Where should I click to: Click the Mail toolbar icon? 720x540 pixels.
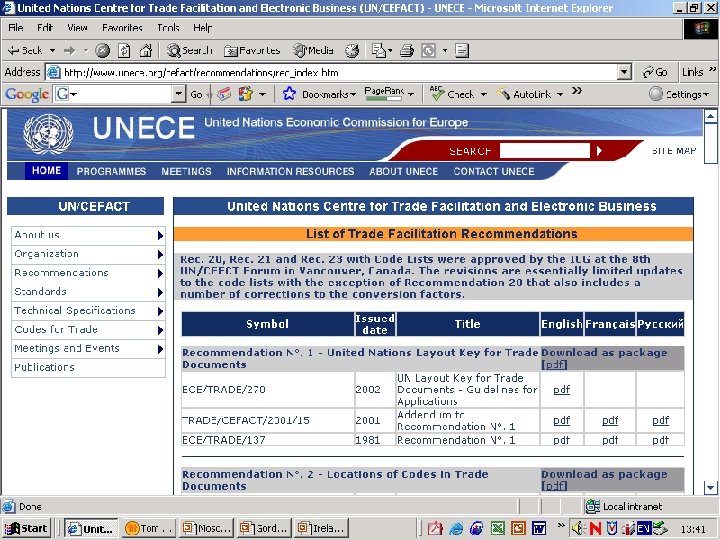click(379, 51)
